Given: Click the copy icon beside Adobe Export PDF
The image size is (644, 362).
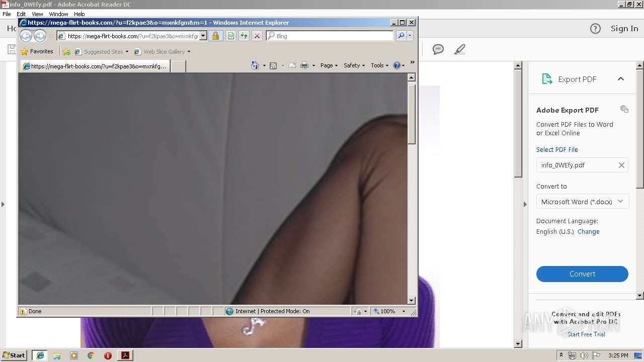Looking at the screenshot, I should [x=624, y=109].
